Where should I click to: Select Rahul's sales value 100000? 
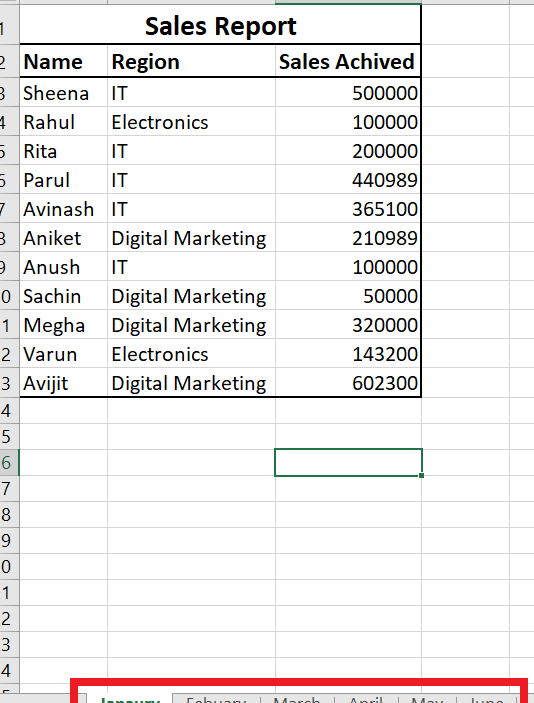pyautogui.click(x=348, y=122)
